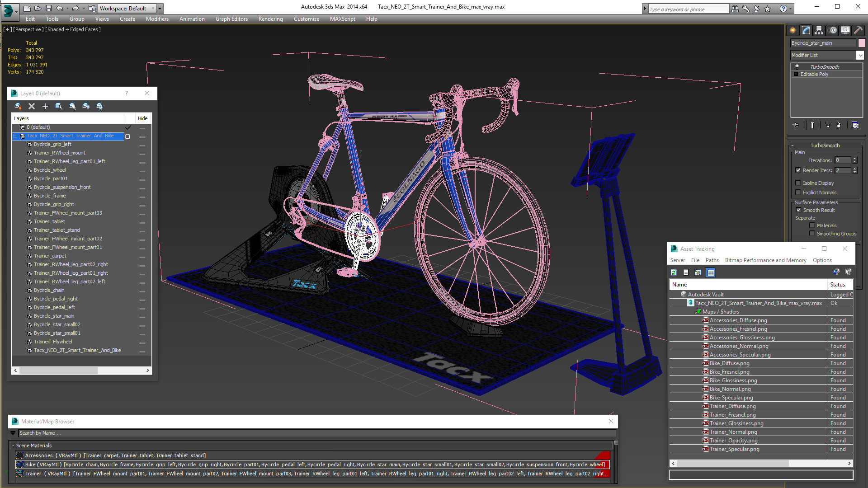Click the Undo arrow icon
Screen dimensions: 868x488
coord(59,8)
